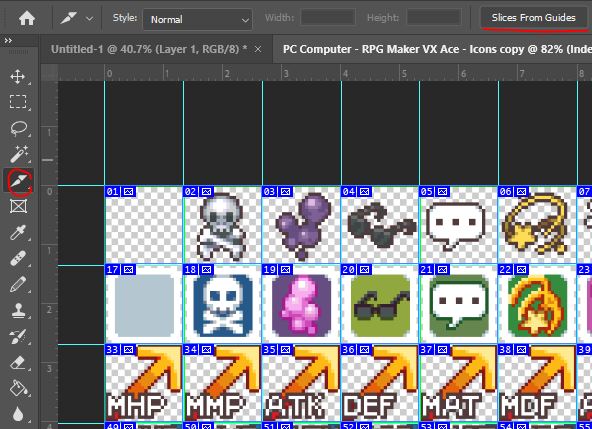Image resolution: width=592 pixels, height=429 pixels.
Task: Select the Slice tool in toolbar
Action: click(19, 181)
